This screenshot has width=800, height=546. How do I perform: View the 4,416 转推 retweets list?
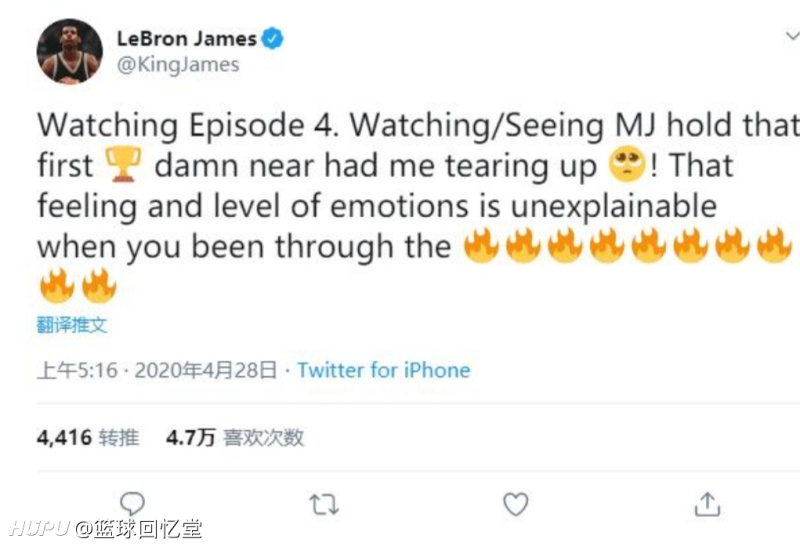(88, 438)
